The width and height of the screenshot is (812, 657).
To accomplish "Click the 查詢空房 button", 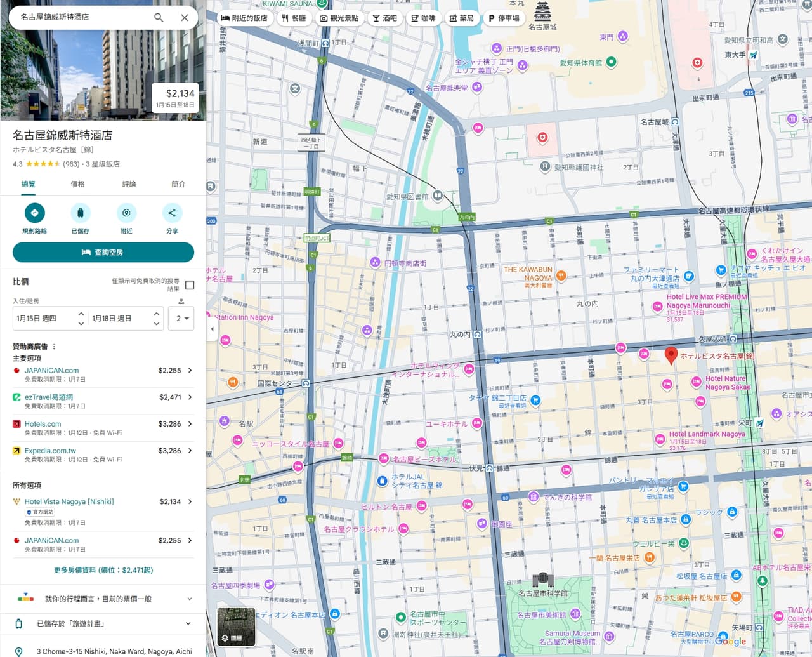I will point(103,252).
